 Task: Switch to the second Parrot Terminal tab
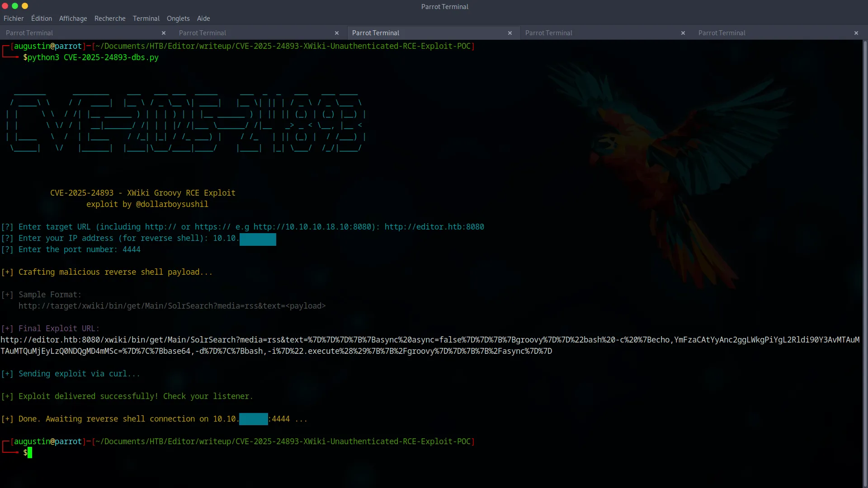tap(202, 33)
